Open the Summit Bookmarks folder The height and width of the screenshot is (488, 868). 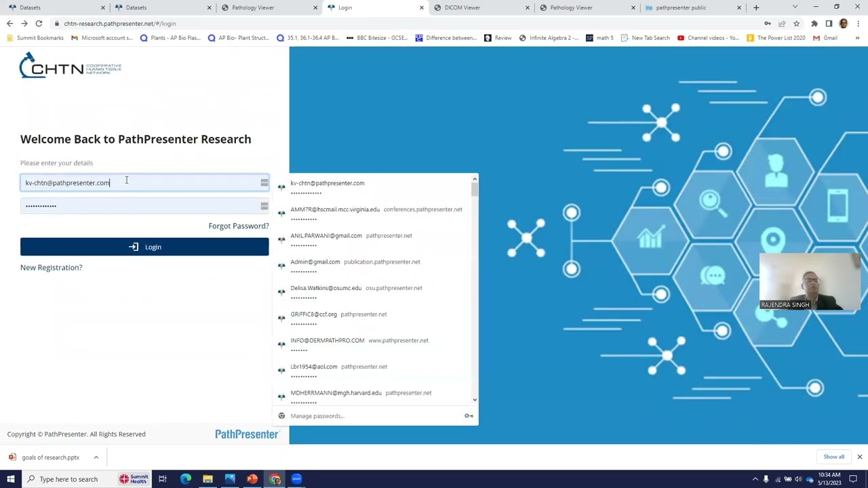[x=35, y=38]
